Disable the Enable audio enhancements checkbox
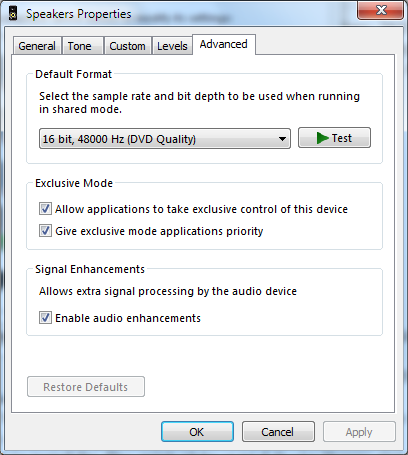Screen dimensions: 408x455 coord(45,318)
